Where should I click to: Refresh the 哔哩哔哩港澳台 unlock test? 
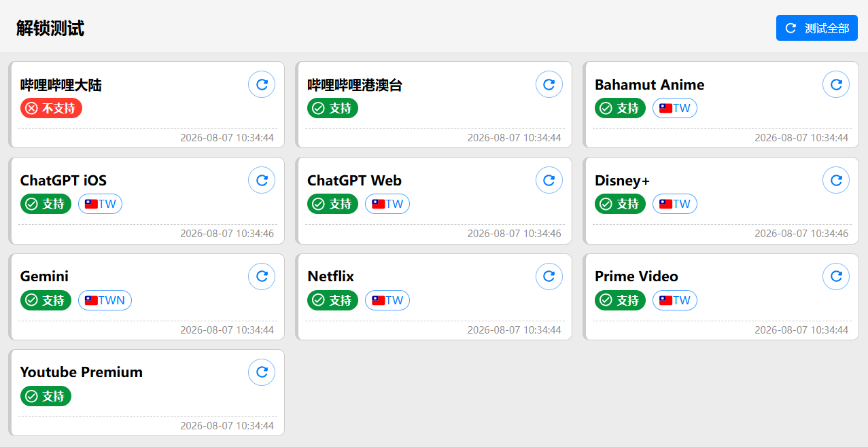(x=549, y=84)
